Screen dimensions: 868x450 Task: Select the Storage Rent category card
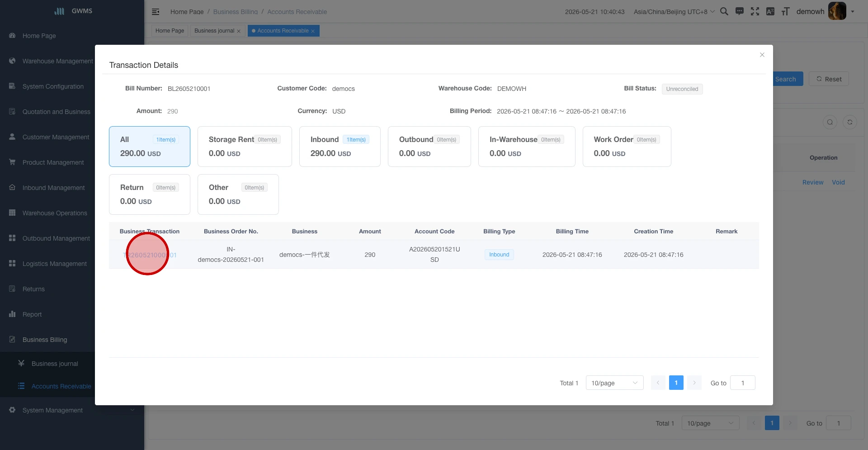tap(245, 147)
